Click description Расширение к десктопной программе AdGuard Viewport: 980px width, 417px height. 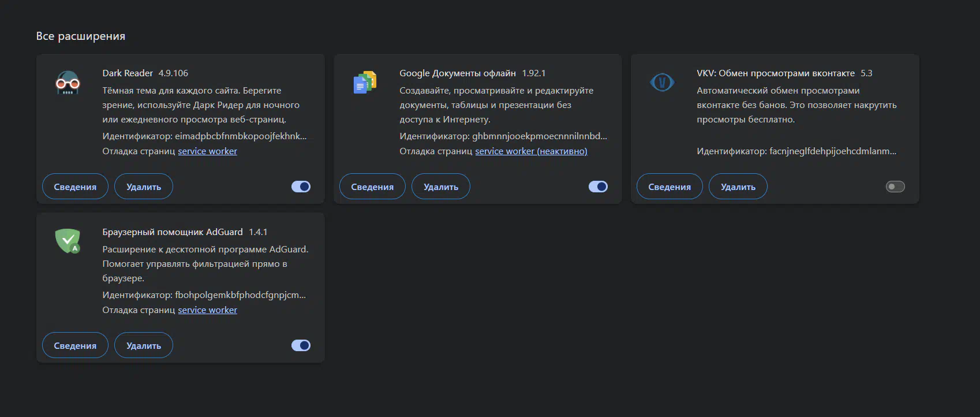205,264
